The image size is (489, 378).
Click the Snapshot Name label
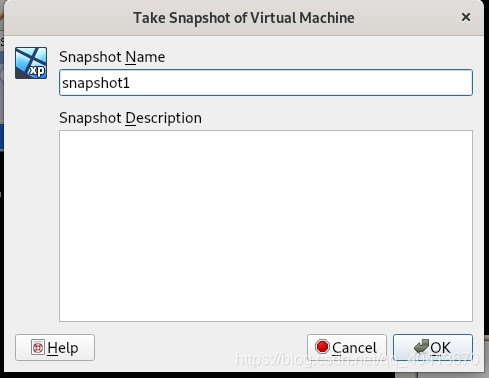[x=112, y=57]
